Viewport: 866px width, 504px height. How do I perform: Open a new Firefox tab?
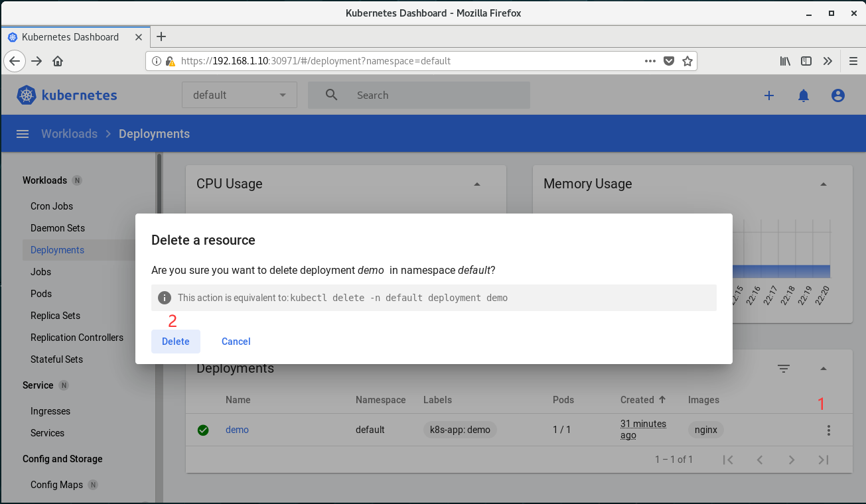pyautogui.click(x=161, y=37)
